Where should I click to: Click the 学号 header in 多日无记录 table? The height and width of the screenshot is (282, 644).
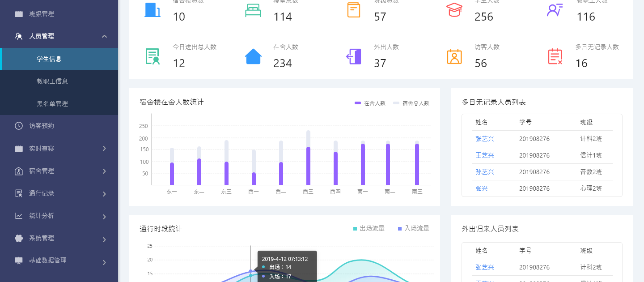[x=525, y=122]
